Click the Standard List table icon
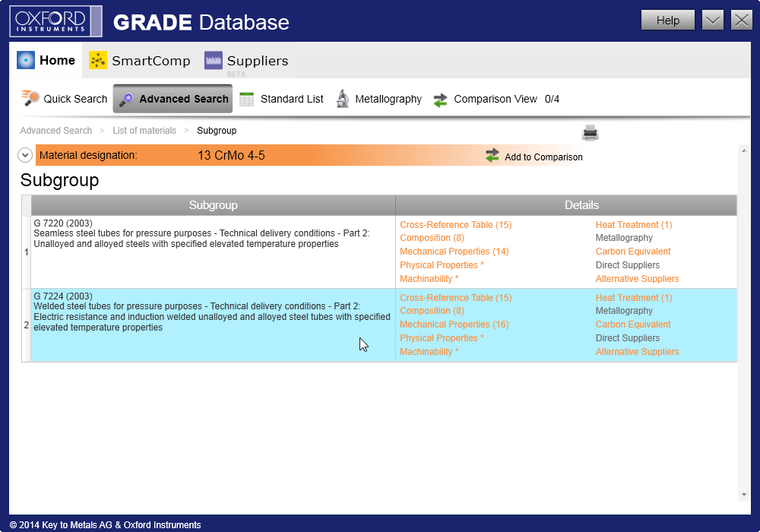Viewport: 760px width, 532px height. coord(247,99)
